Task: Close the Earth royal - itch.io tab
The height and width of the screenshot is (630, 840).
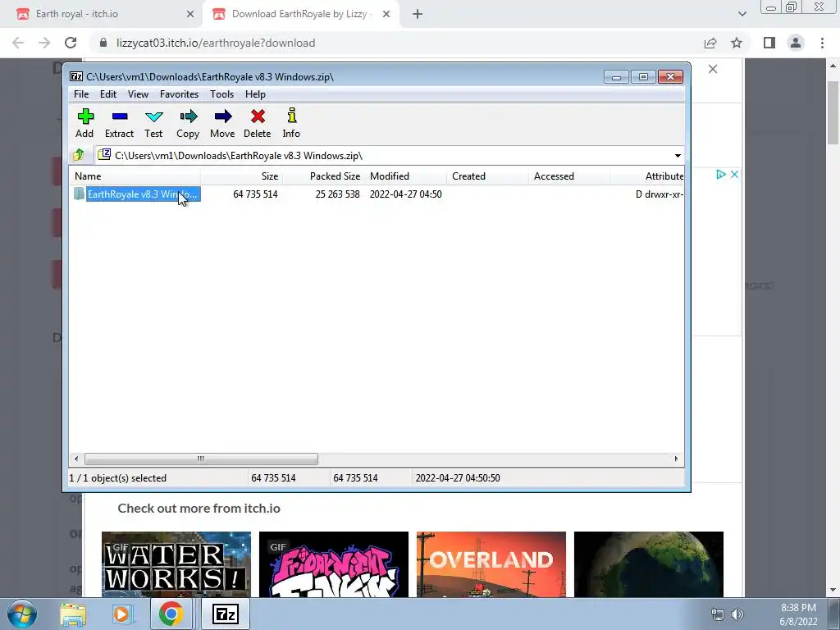Action: click(x=190, y=15)
